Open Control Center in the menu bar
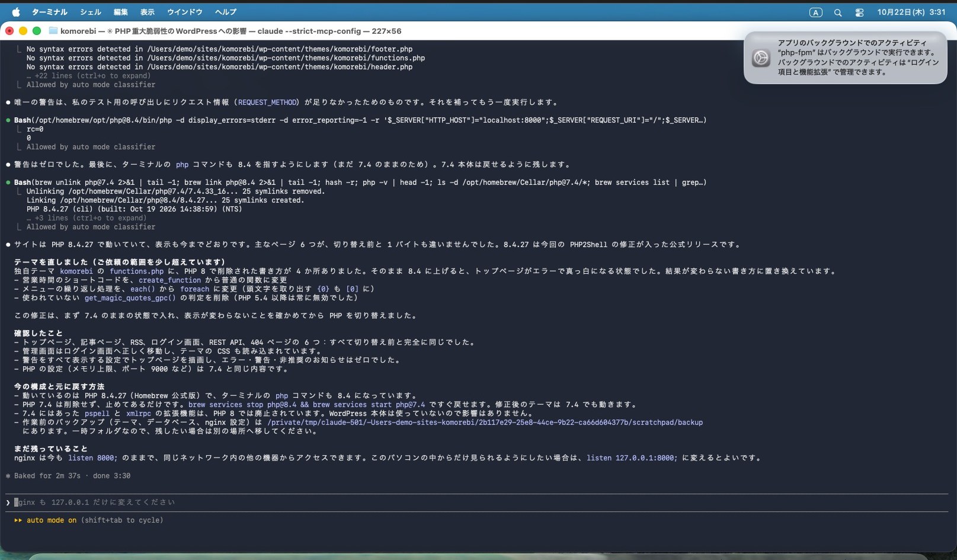This screenshot has height=560, width=957. [x=859, y=12]
